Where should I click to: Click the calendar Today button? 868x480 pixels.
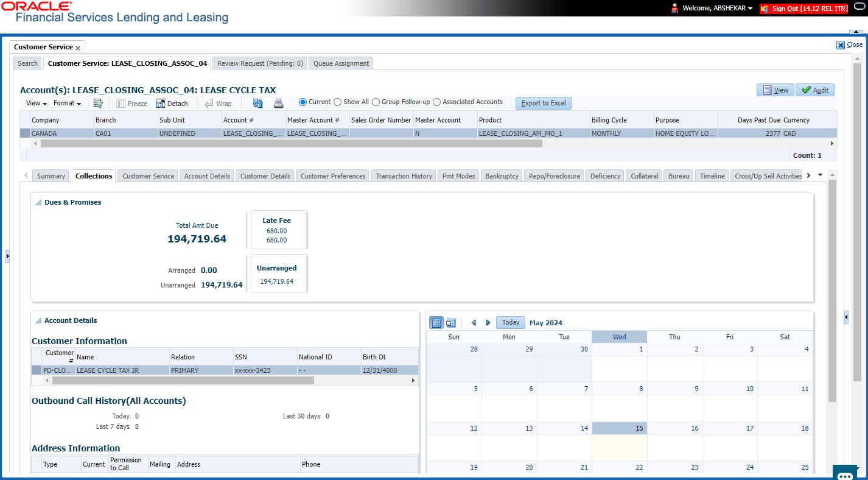511,323
